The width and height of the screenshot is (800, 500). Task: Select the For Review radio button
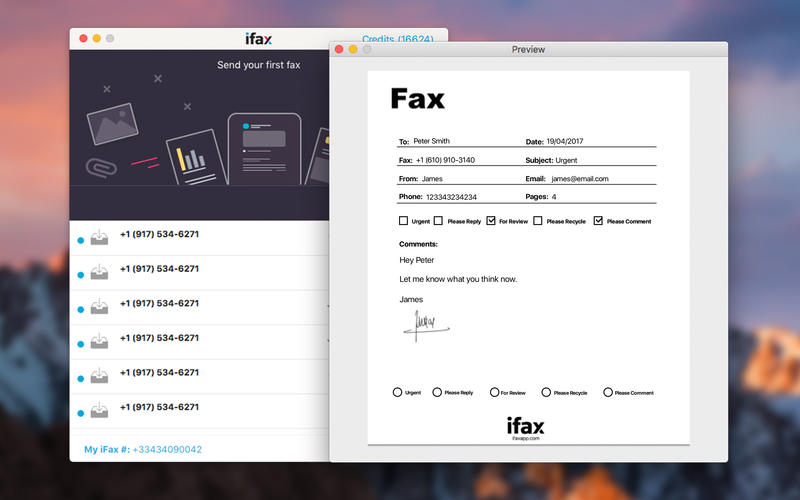[x=494, y=392]
